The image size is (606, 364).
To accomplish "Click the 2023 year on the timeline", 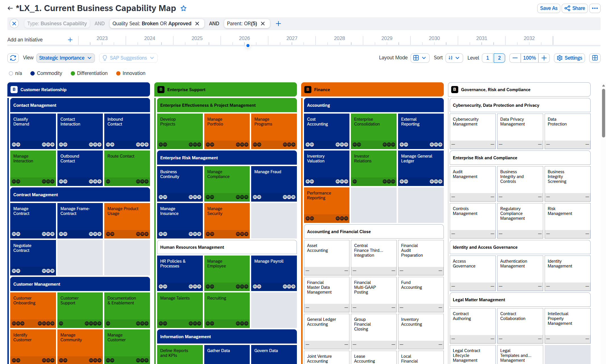I will tap(102, 38).
